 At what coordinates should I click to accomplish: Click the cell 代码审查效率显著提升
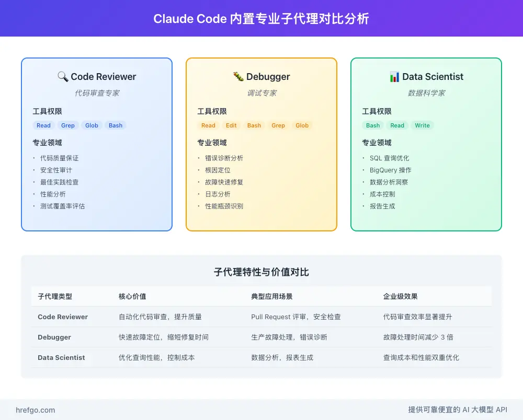tap(417, 317)
